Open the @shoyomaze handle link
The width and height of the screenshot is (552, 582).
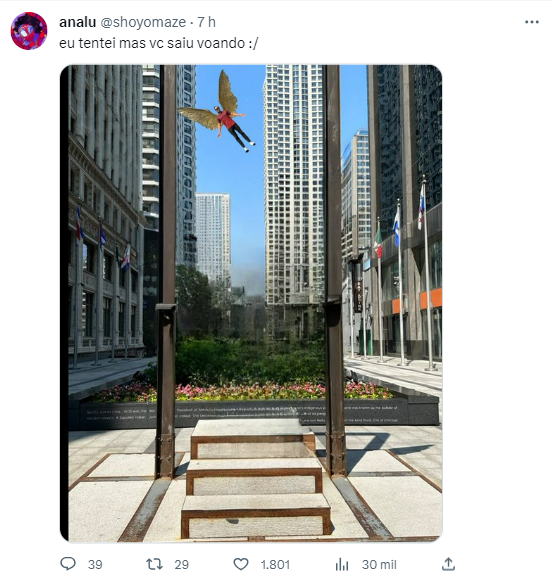click(x=143, y=22)
